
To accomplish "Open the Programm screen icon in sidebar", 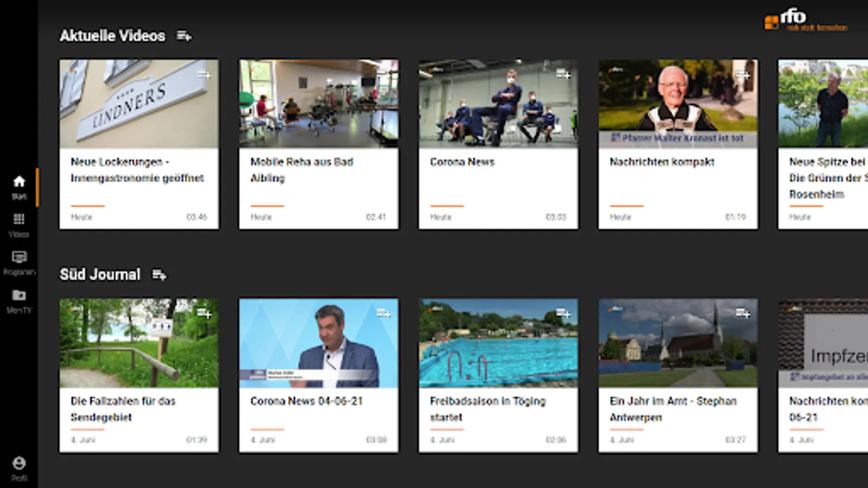I will [19, 257].
